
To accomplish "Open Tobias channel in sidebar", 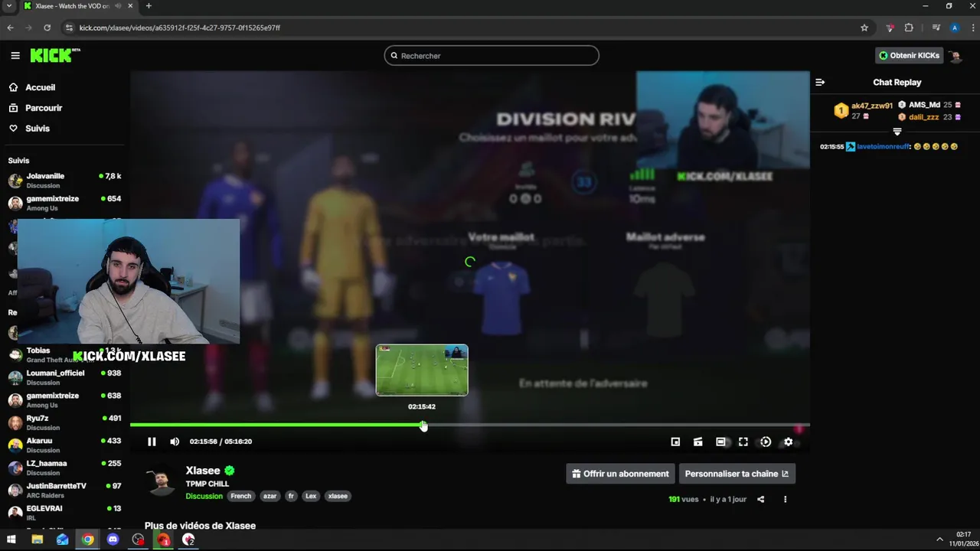I will pos(65,355).
